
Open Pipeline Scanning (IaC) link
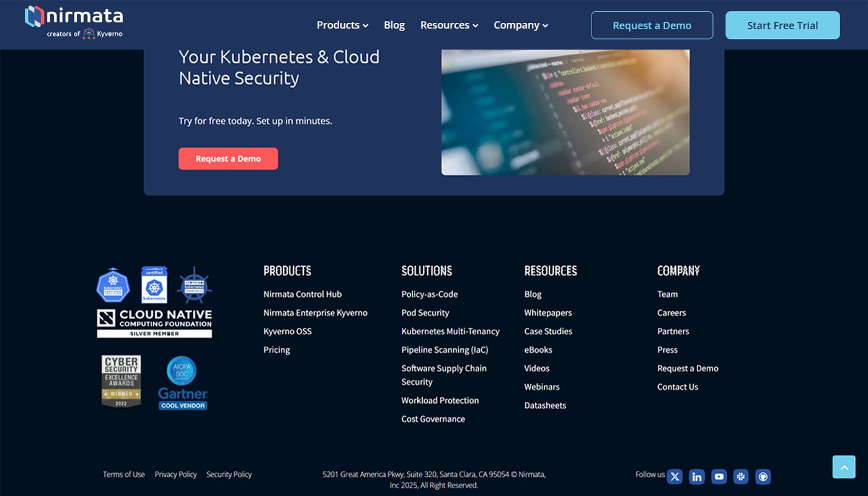445,350
